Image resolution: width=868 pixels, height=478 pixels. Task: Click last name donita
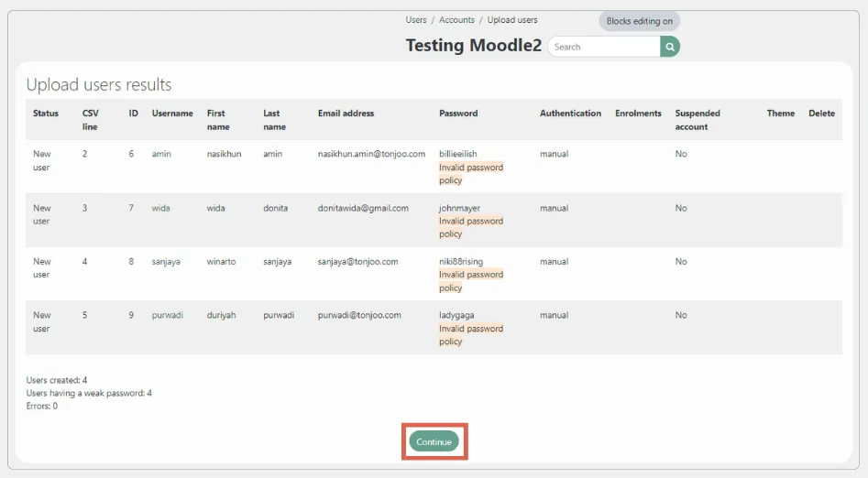[x=275, y=208]
